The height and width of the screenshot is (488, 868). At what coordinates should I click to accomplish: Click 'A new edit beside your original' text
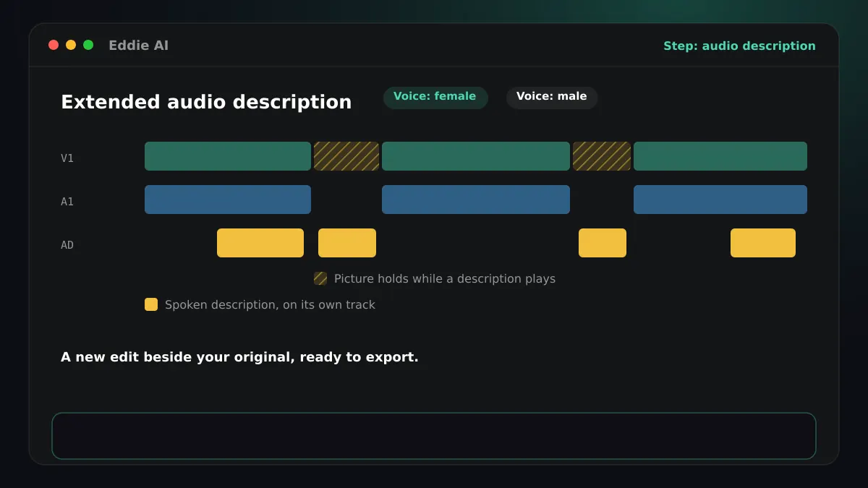[239, 357]
